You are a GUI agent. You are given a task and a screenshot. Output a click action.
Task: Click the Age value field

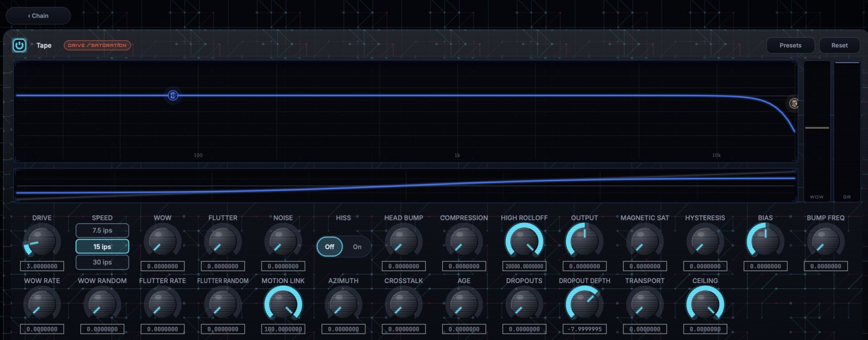click(x=463, y=329)
